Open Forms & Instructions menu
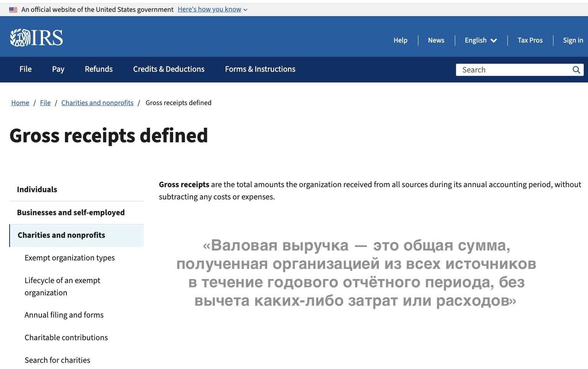This screenshot has height=369, width=588. point(260,69)
